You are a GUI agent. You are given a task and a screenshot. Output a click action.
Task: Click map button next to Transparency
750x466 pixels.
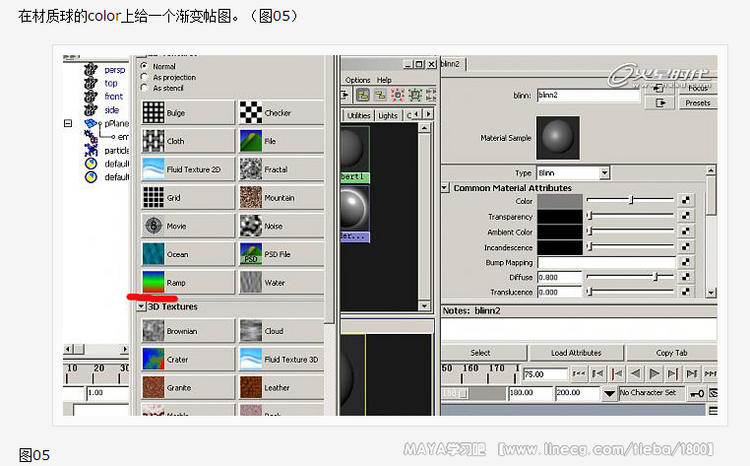click(x=685, y=216)
